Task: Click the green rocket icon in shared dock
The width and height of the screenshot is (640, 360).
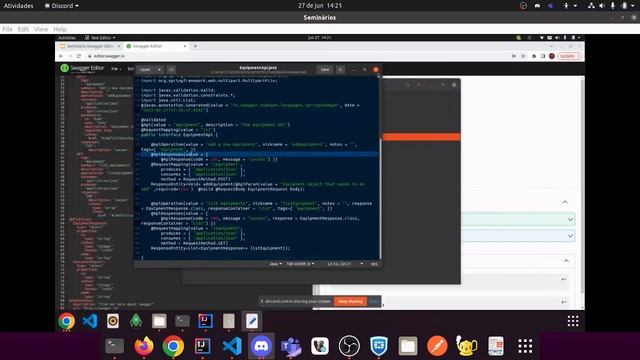Action: point(136,321)
